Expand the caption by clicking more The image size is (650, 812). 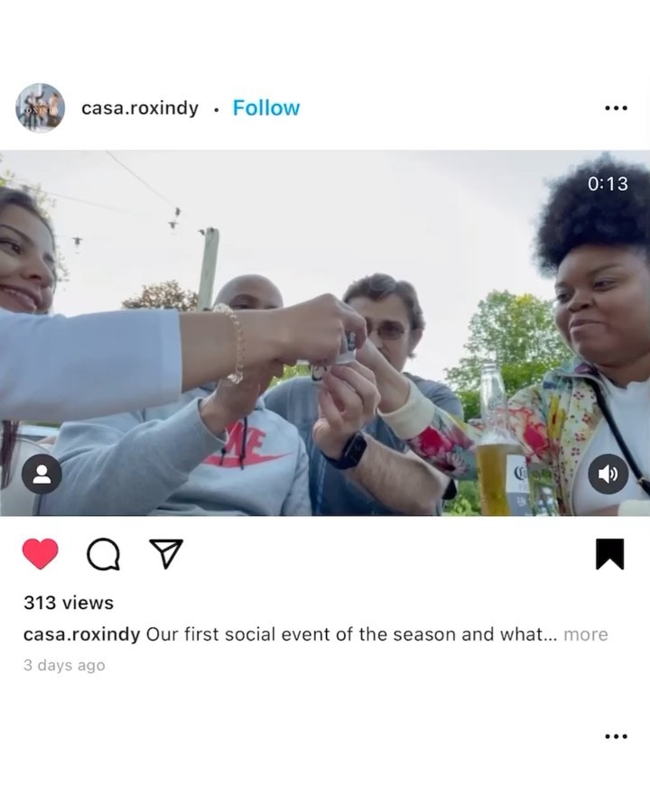coord(586,634)
